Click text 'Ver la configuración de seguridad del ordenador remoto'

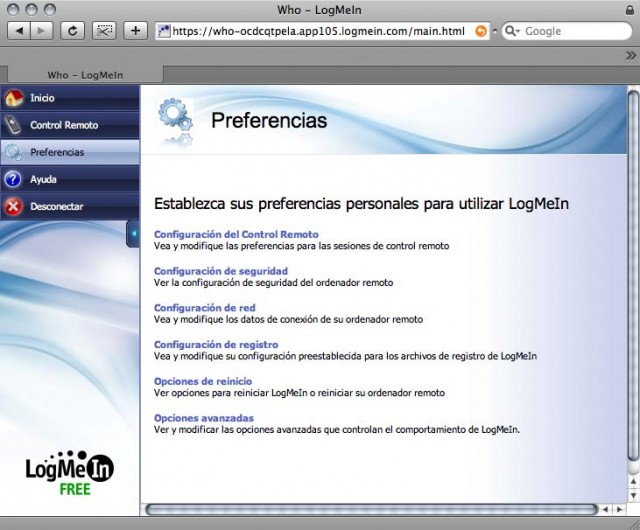273,283
